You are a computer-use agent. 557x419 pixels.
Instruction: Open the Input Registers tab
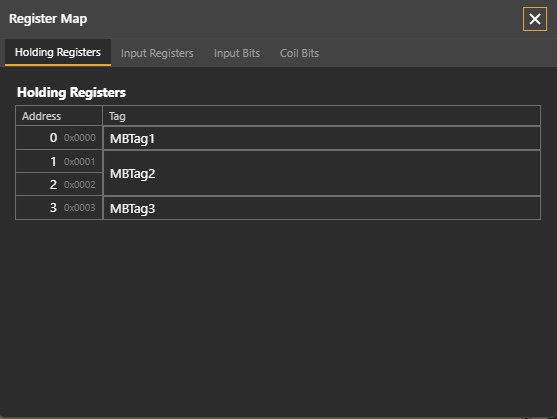pos(157,53)
